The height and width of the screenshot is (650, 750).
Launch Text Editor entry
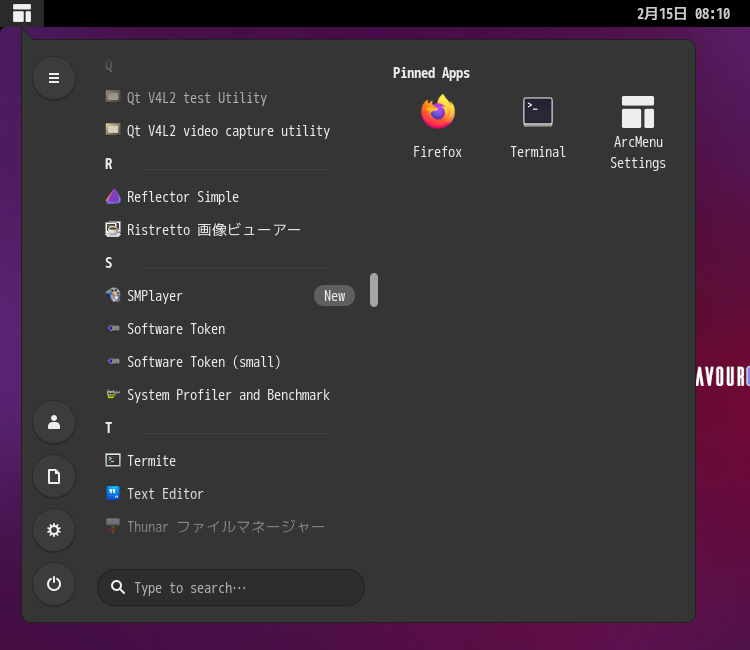[x=230, y=494]
